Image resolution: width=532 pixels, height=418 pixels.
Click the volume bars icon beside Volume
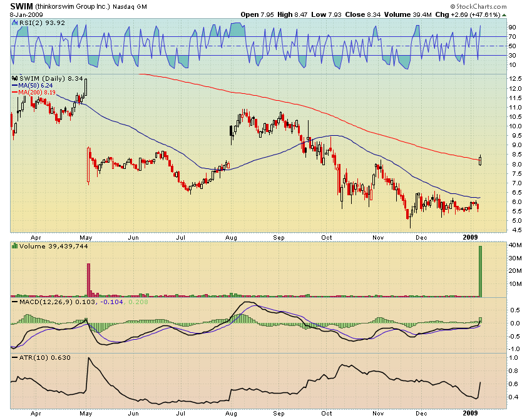tap(14, 246)
